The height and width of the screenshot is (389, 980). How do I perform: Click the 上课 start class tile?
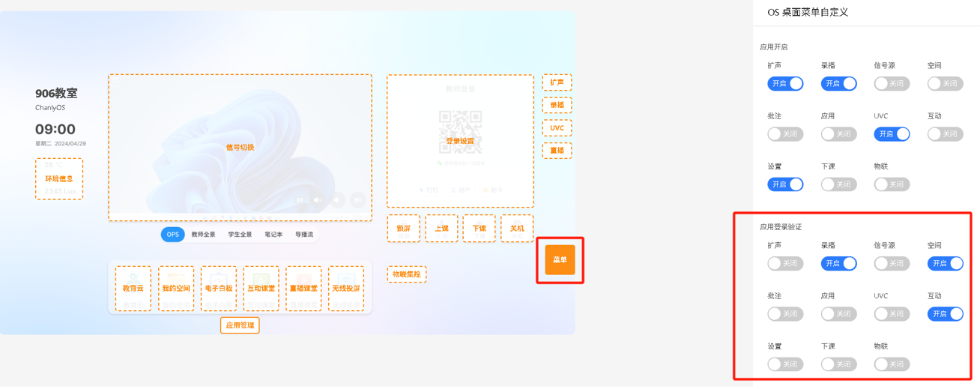point(441,229)
